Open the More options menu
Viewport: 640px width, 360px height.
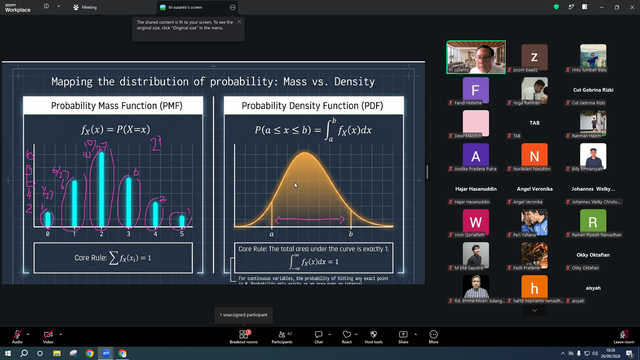[x=433, y=337]
